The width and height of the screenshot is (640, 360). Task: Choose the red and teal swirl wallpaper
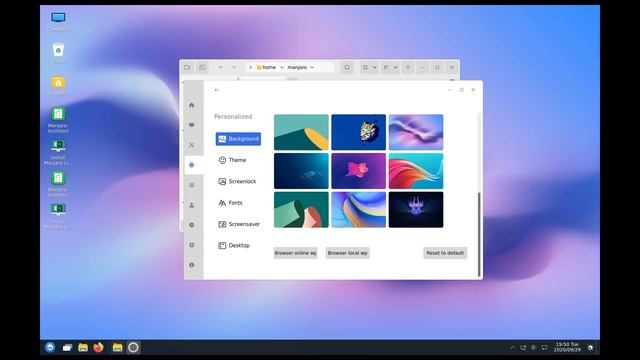click(x=416, y=171)
